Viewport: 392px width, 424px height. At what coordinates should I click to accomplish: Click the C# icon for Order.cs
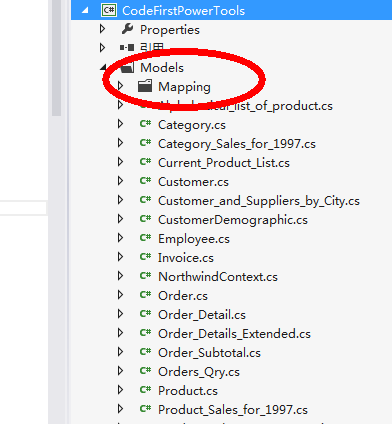pos(145,295)
